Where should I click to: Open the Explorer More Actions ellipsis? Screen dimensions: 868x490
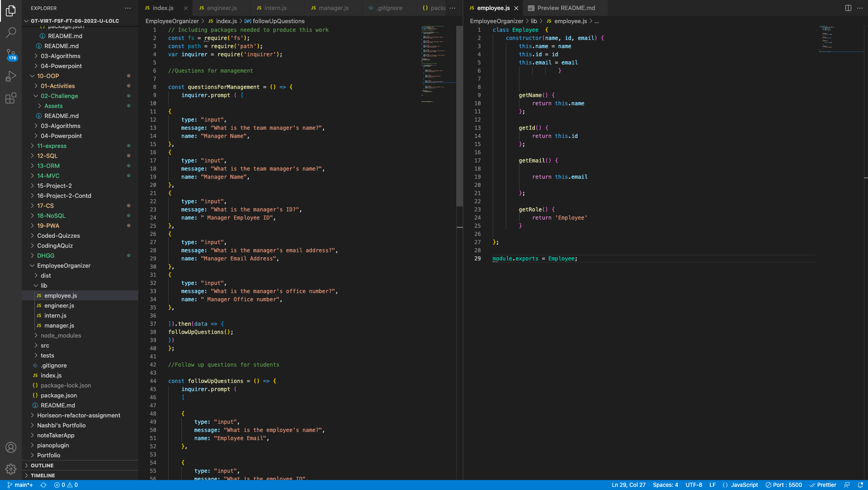tap(128, 8)
